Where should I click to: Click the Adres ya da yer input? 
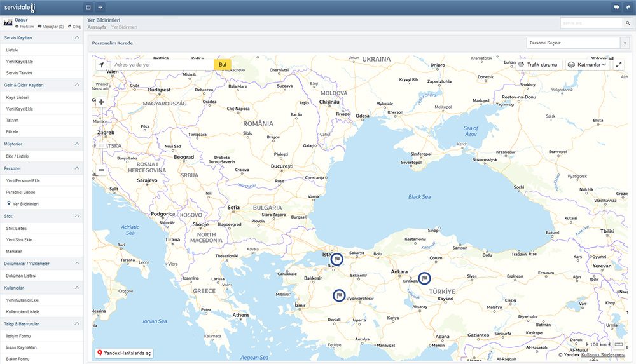(162, 64)
